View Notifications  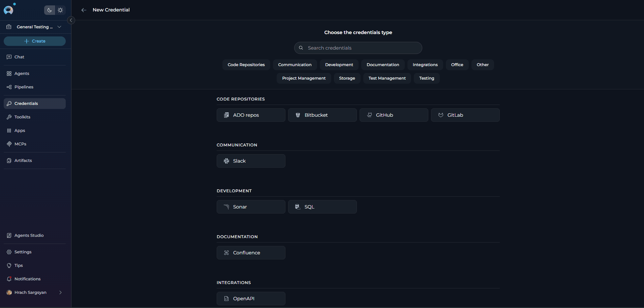tap(35, 279)
